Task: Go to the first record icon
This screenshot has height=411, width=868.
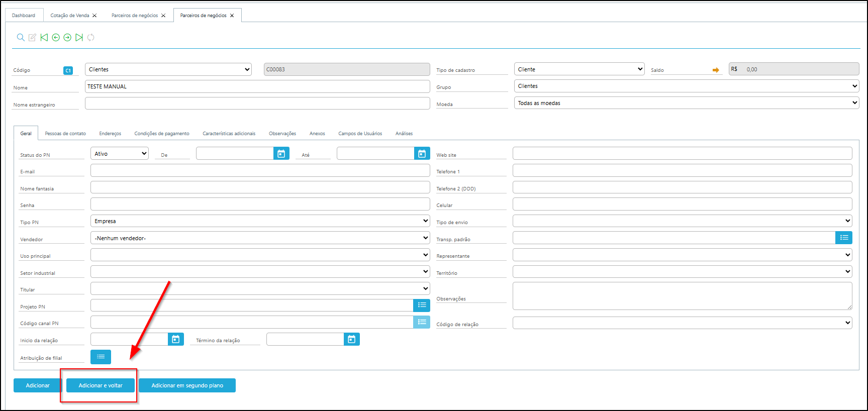Action: tap(44, 37)
